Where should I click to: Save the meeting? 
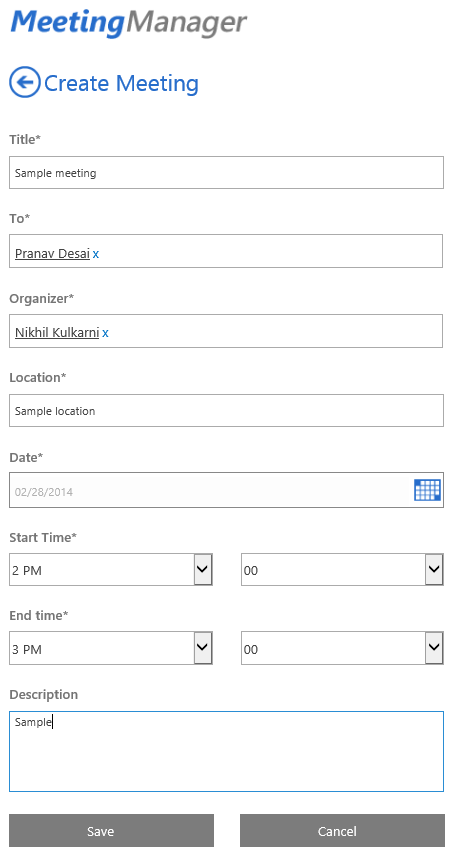tap(112, 831)
